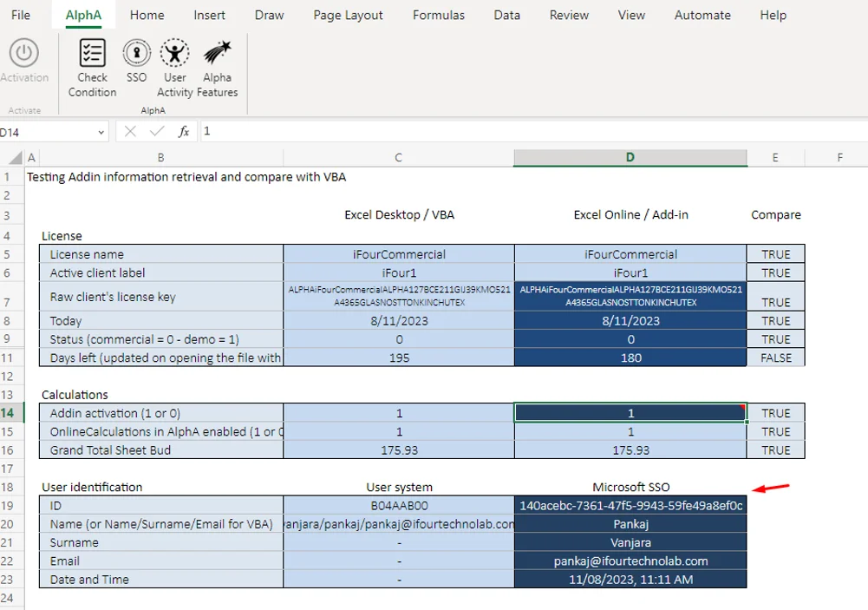The height and width of the screenshot is (610, 868).
Task: Go to the Formulas tab
Action: pos(439,15)
